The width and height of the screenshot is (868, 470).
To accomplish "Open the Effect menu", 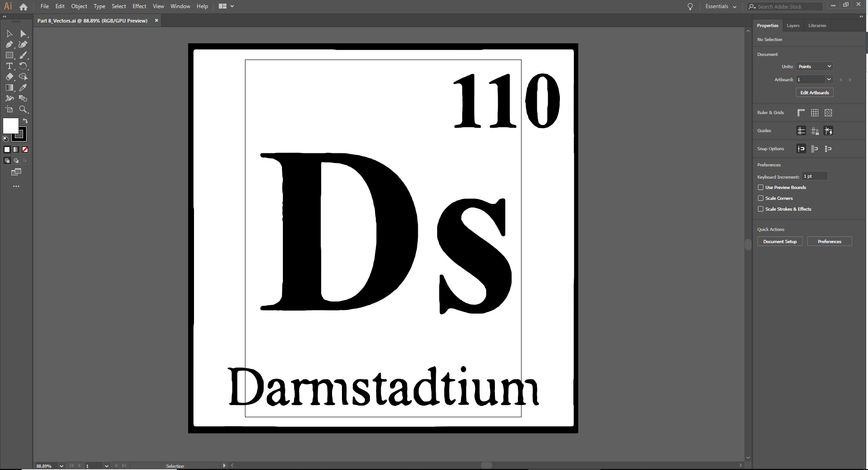I will click(139, 6).
